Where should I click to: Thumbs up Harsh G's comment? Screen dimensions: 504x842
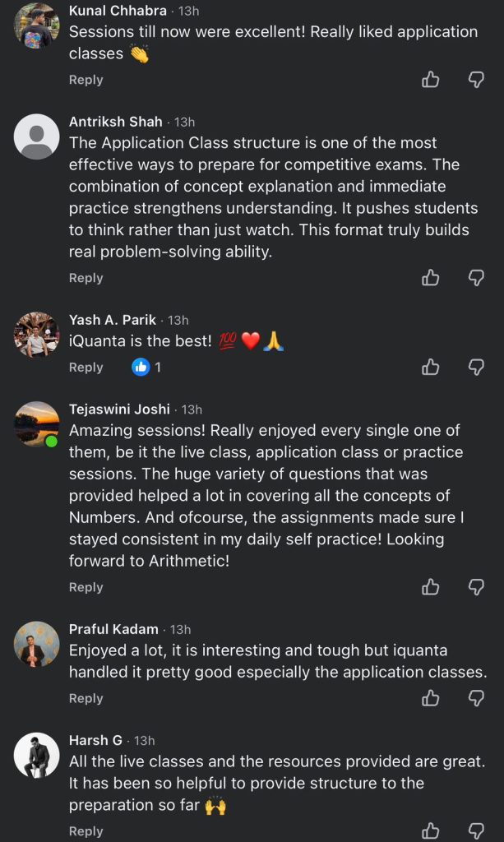[430, 830]
